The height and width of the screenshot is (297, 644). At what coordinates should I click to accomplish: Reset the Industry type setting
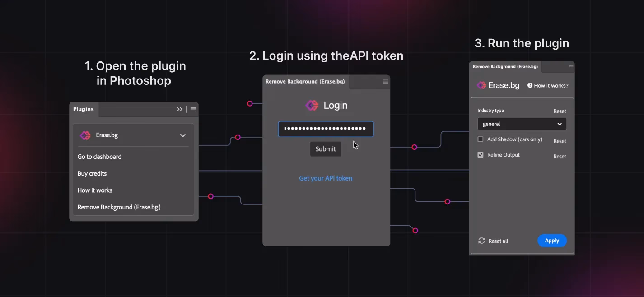click(x=560, y=111)
